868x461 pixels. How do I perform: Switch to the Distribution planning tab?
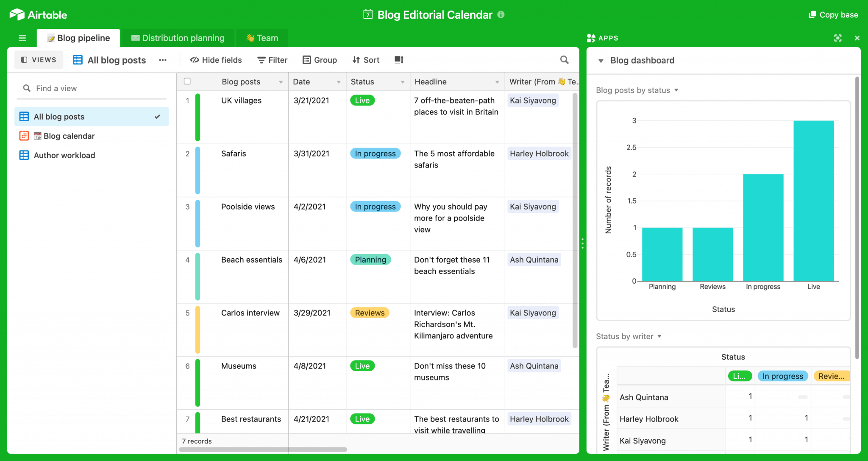click(x=178, y=38)
